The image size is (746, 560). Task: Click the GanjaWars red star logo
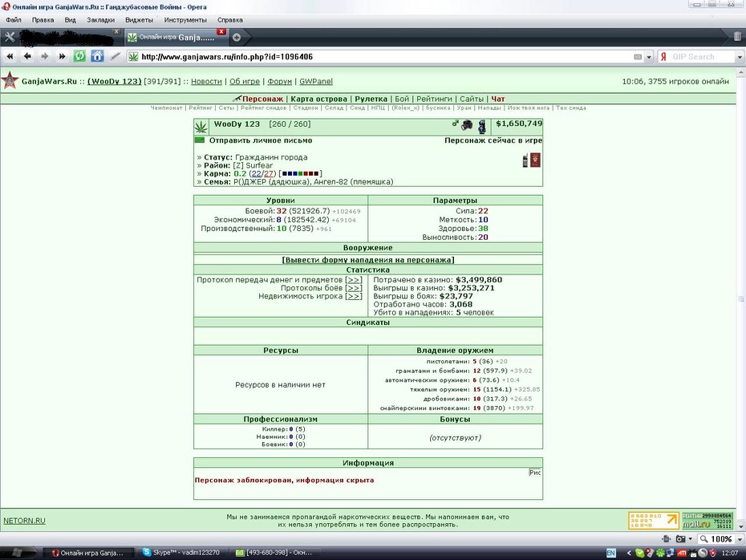point(10,81)
